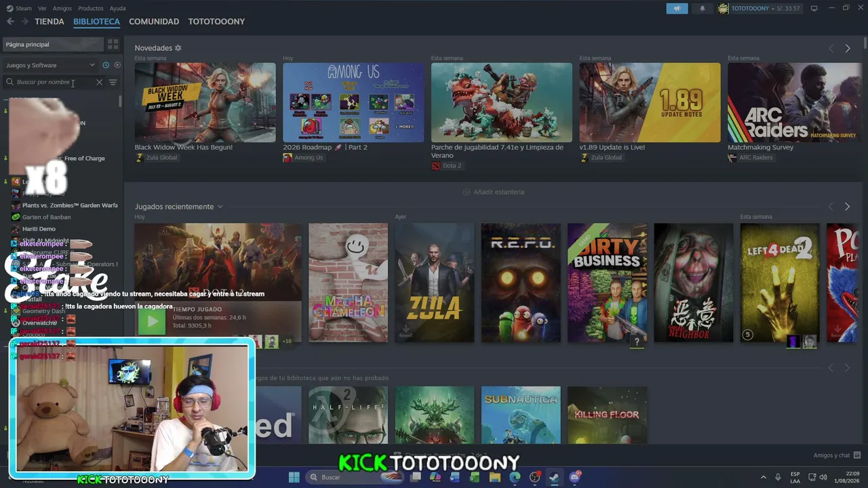Open advanced filter options icon
This screenshot has height=488, width=868.
[x=113, y=82]
